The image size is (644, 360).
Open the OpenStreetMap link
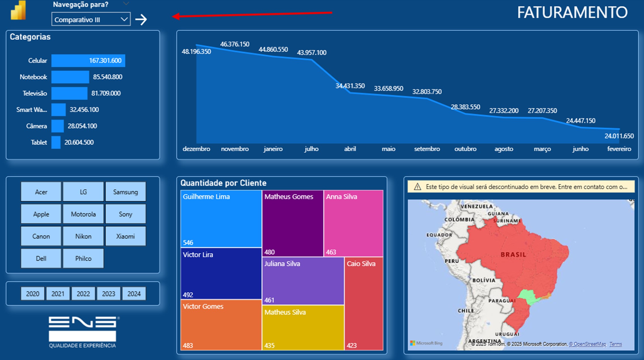click(587, 344)
